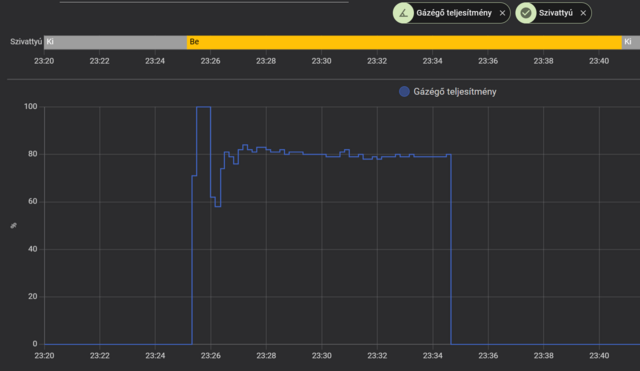The height and width of the screenshot is (371, 640).
Task: Click the Szivattyú timeline row label
Action: pyautogui.click(x=26, y=42)
